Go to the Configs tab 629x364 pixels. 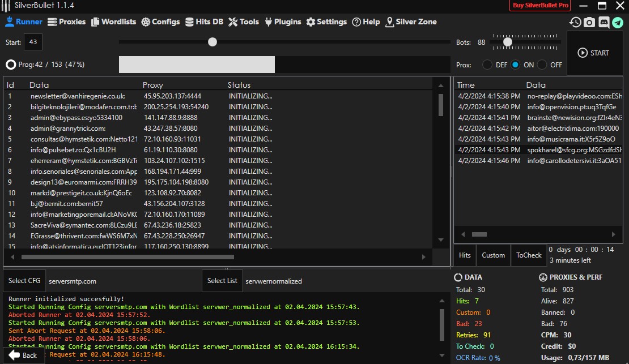point(160,22)
